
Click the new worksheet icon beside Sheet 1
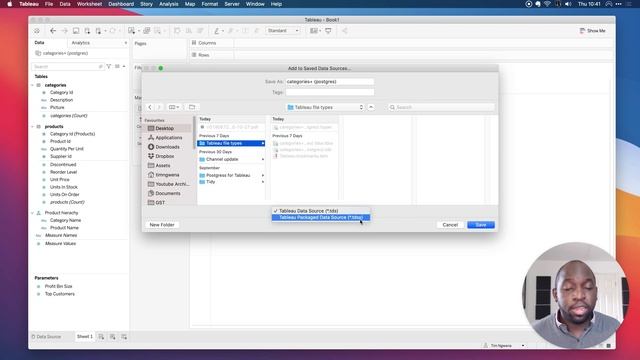101,337
